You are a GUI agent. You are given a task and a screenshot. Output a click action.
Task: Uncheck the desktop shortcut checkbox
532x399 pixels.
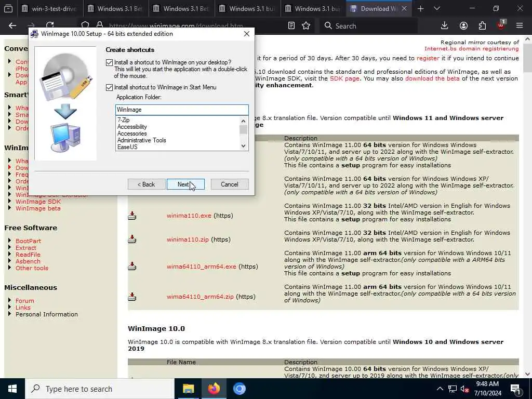[109, 62]
